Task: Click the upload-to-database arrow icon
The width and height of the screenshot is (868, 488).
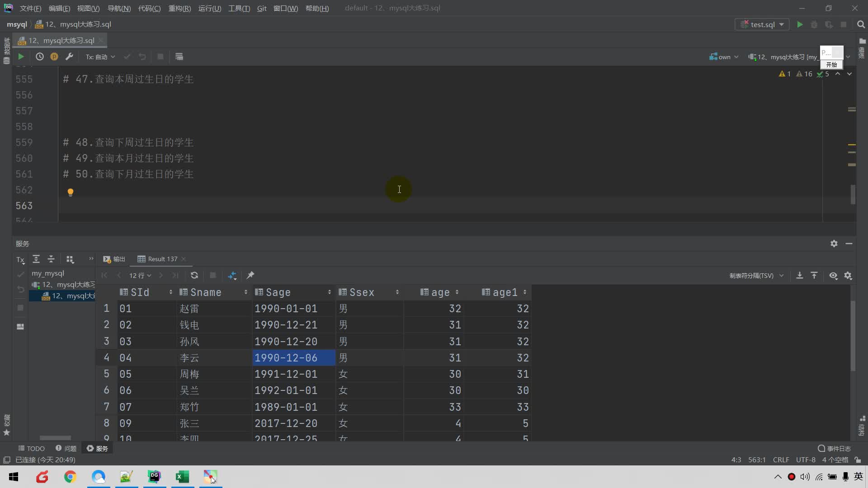Action: [x=814, y=275]
